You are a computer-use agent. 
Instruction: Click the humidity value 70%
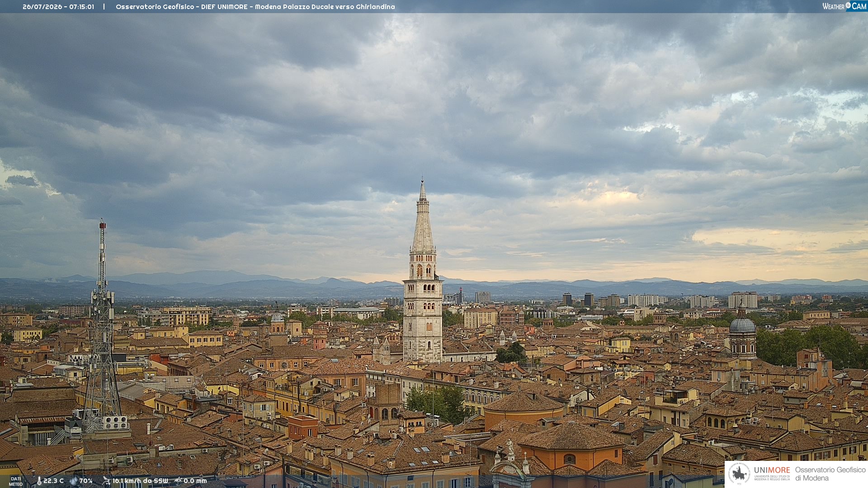(x=86, y=481)
